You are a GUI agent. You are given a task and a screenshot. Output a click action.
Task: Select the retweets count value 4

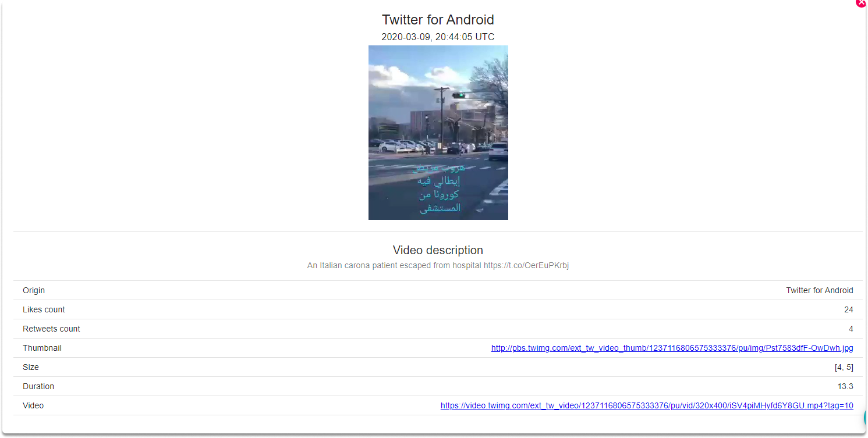point(851,329)
